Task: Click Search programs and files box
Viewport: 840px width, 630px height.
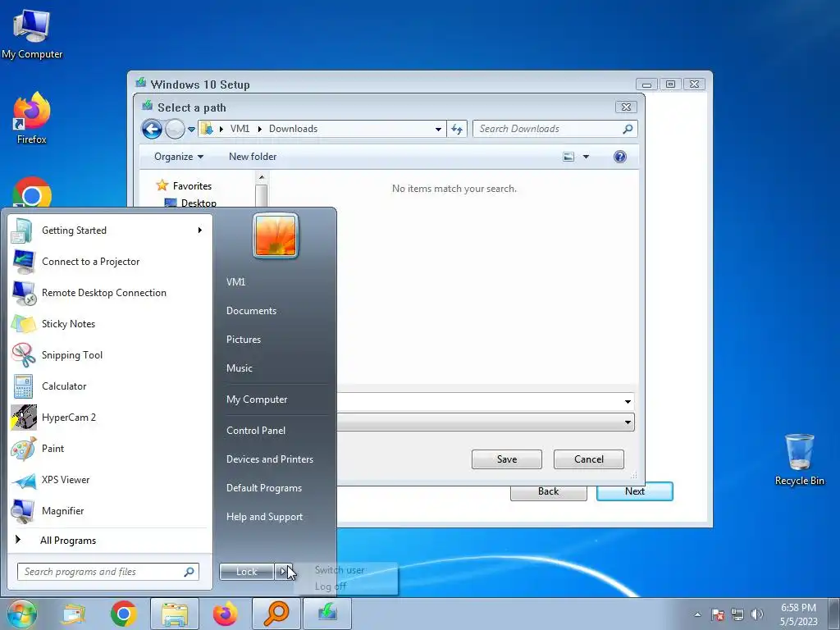Action: pos(107,572)
